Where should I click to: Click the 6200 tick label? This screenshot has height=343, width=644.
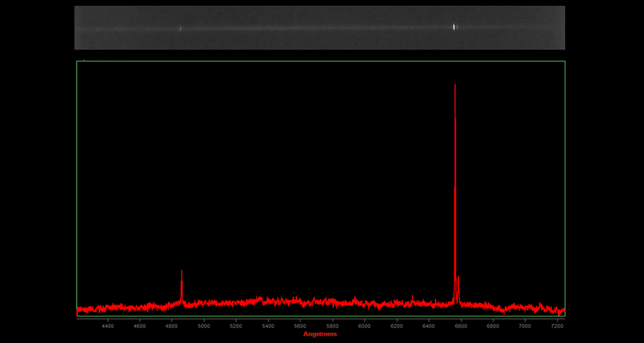coord(397,326)
